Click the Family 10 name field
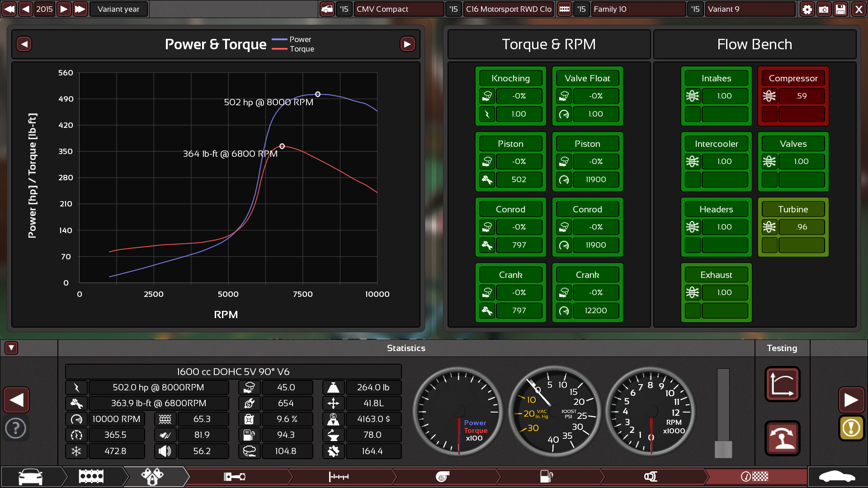The width and height of the screenshot is (868, 488). [638, 9]
